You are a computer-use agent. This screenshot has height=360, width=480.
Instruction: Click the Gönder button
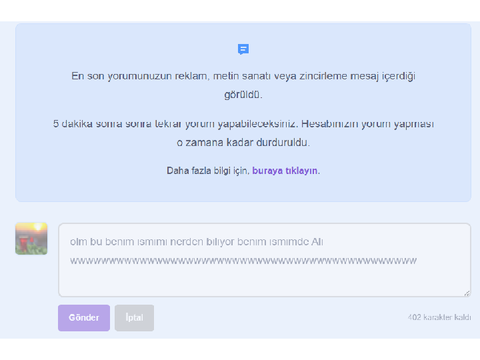[84, 318]
